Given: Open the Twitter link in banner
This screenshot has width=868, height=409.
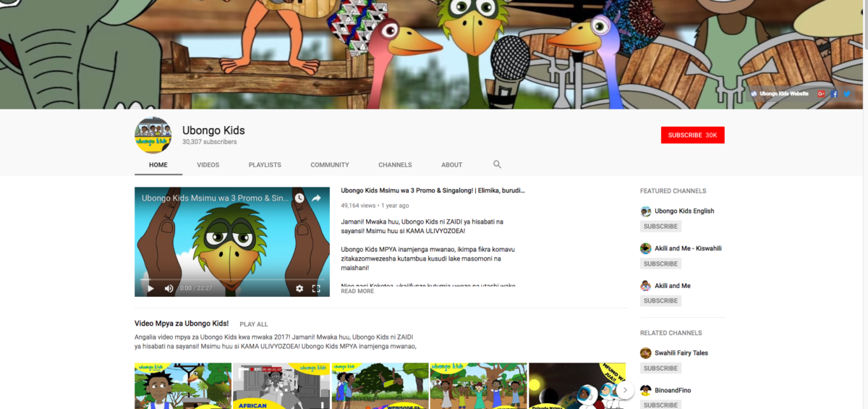Looking at the screenshot, I should (847, 93).
